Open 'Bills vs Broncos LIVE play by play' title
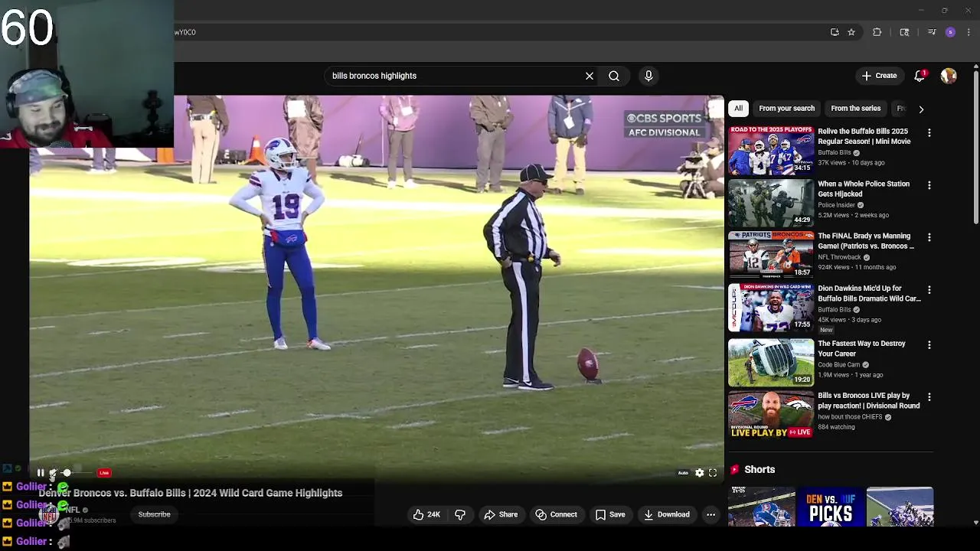 coord(869,401)
